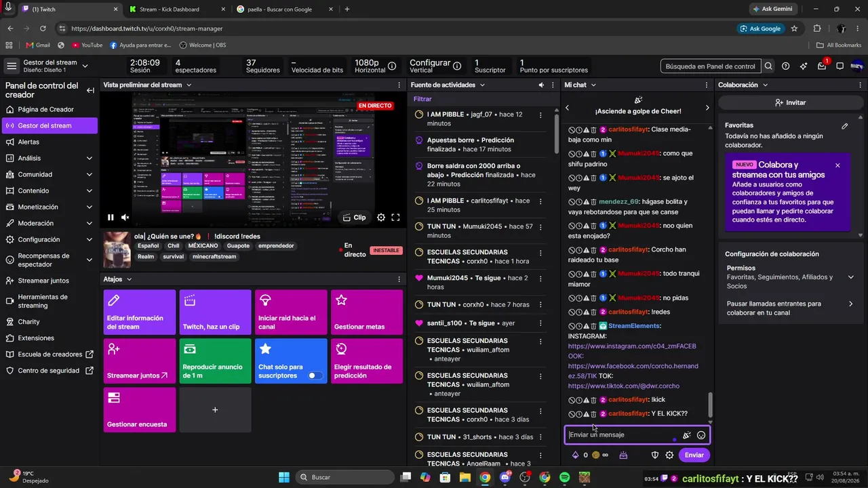
Task: Open the main hamburger menu
Action: tap(12, 66)
